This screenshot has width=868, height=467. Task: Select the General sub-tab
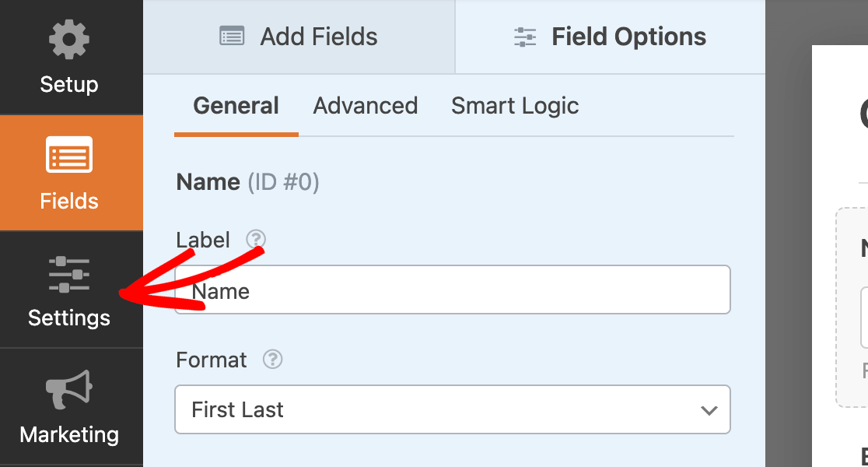236,106
